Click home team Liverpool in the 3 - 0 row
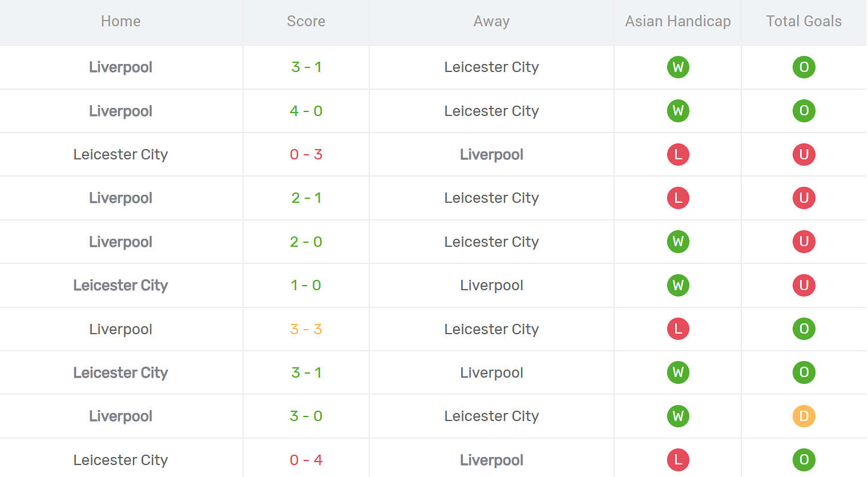The image size is (868, 477). (x=120, y=416)
